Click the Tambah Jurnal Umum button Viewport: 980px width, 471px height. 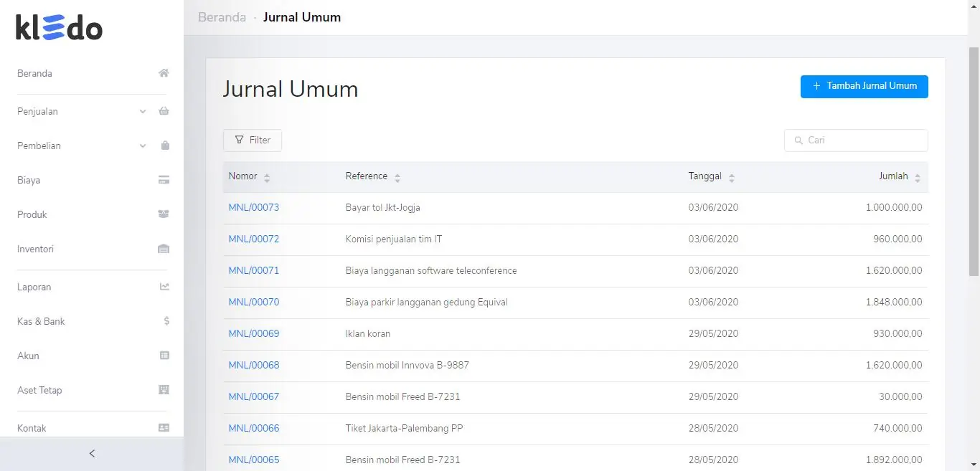[864, 86]
